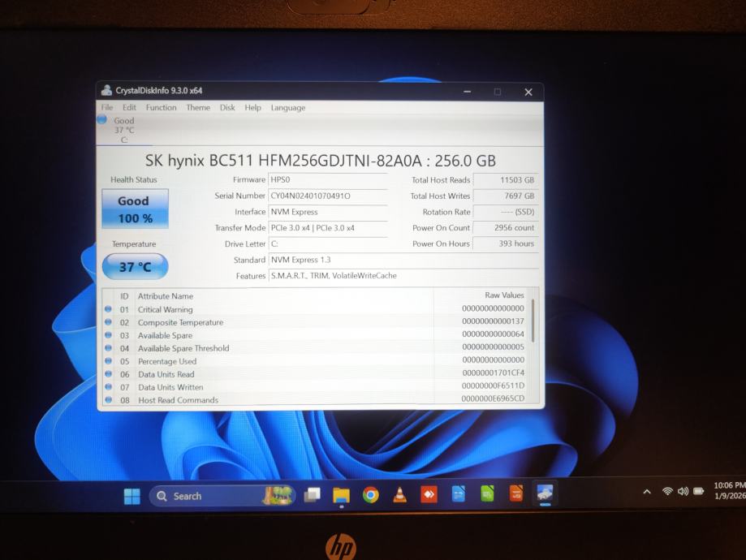Select the Data Units Written row
The height and width of the screenshot is (560, 746).
(316, 387)
